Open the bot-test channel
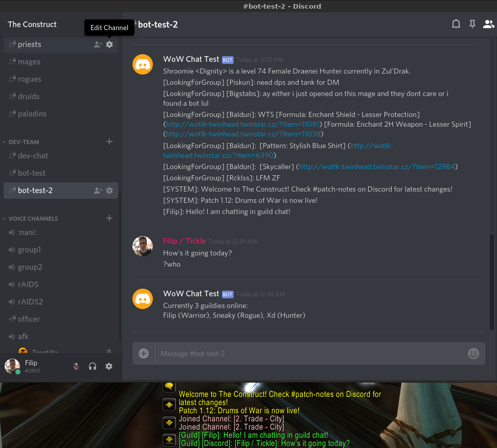This screenshot has height=448, width=497. pyautogui.click(x=60, y=173)
